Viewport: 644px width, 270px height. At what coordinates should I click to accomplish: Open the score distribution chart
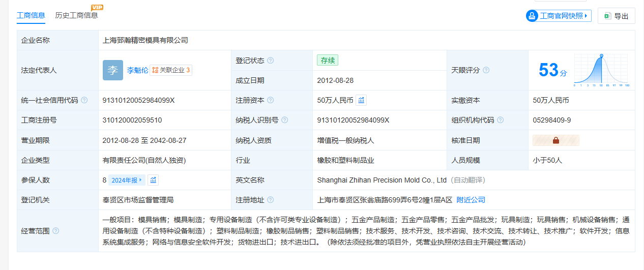[602, 70]
